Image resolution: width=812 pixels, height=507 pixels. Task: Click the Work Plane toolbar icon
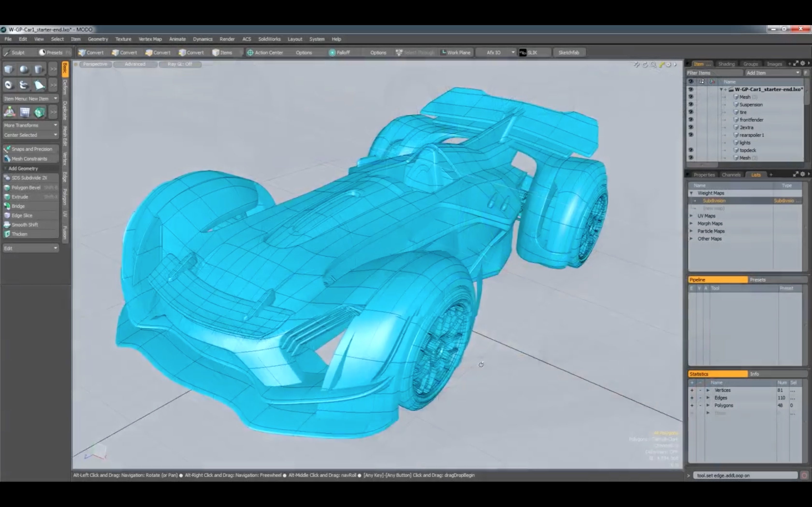[456, 52]
